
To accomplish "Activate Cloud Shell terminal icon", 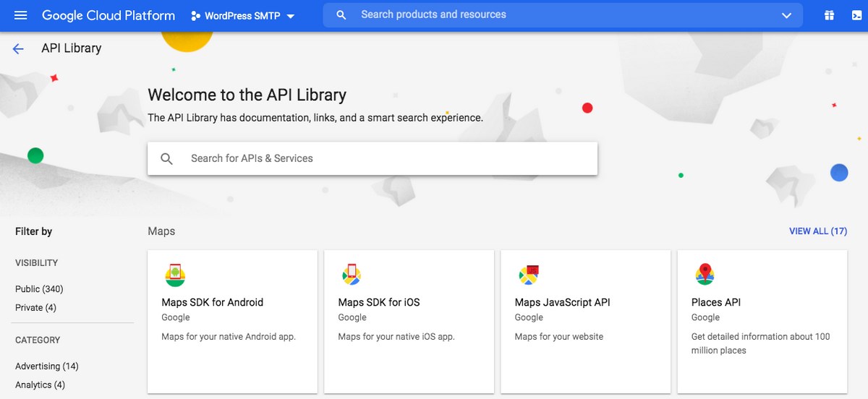I will 857,15.
